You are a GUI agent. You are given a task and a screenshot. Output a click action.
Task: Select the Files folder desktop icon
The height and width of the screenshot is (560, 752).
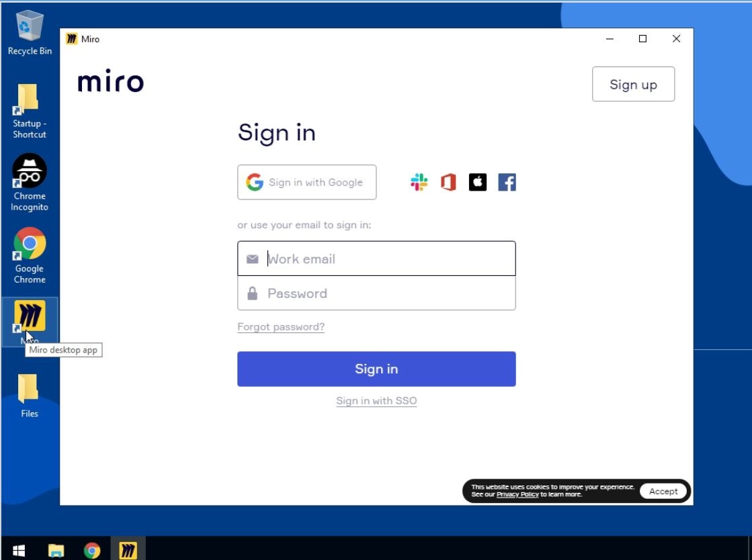click(30, 395)
